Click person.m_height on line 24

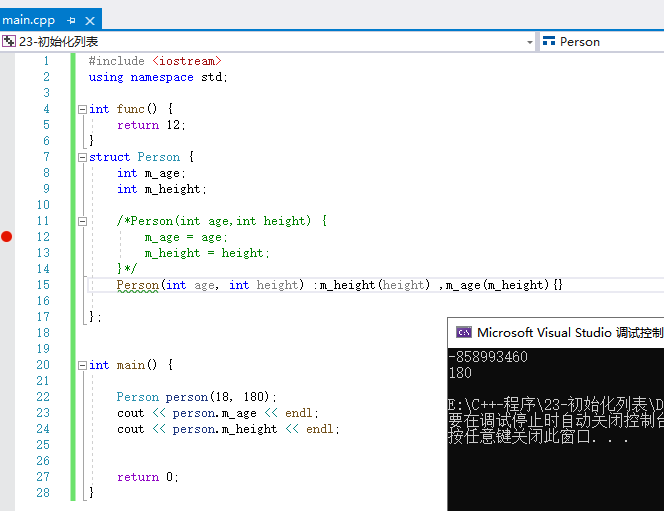[x=224, y=429]
